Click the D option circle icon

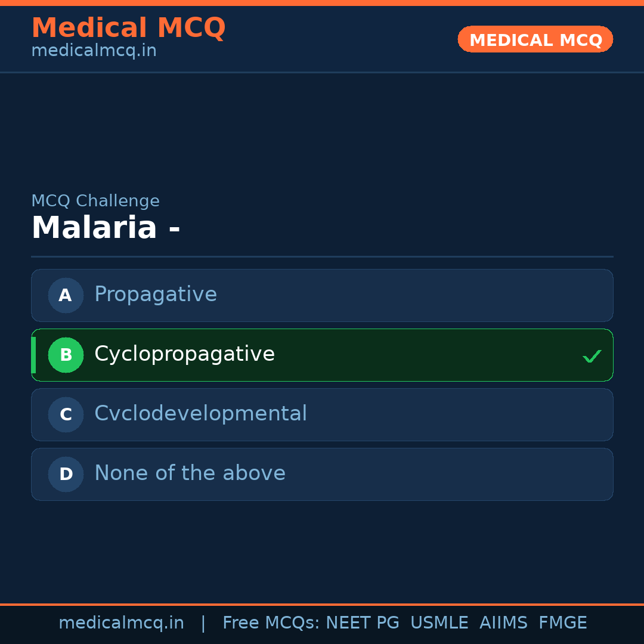click(66, 474)
